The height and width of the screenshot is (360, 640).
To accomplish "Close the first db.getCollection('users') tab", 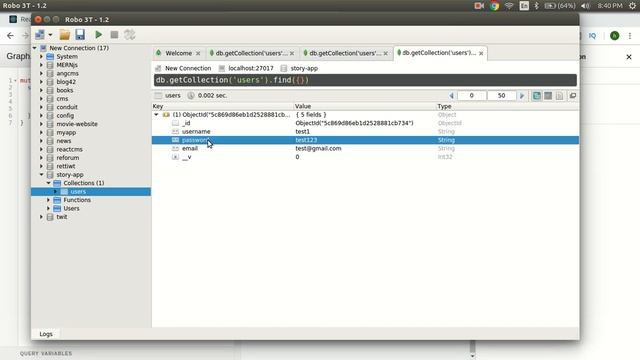I will (x=292, y=53).
